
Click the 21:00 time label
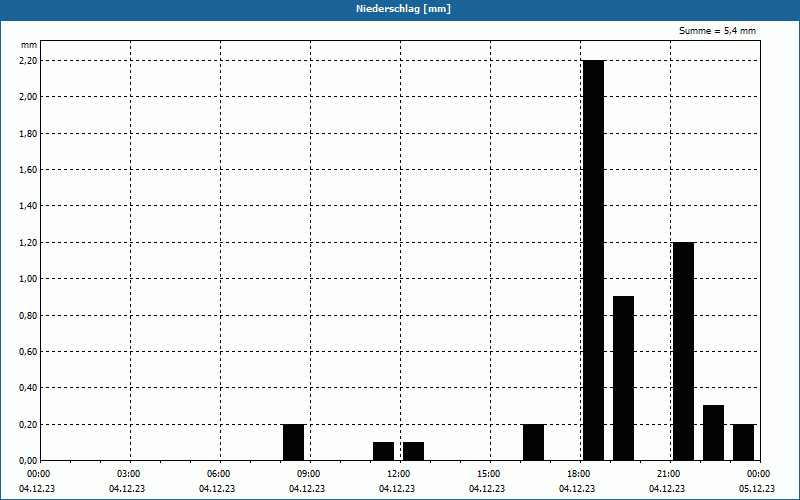669,474
